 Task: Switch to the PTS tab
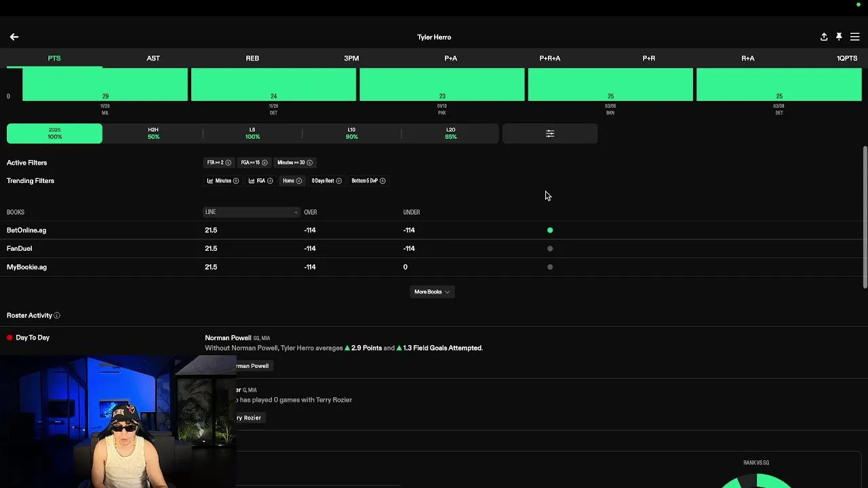54,58
